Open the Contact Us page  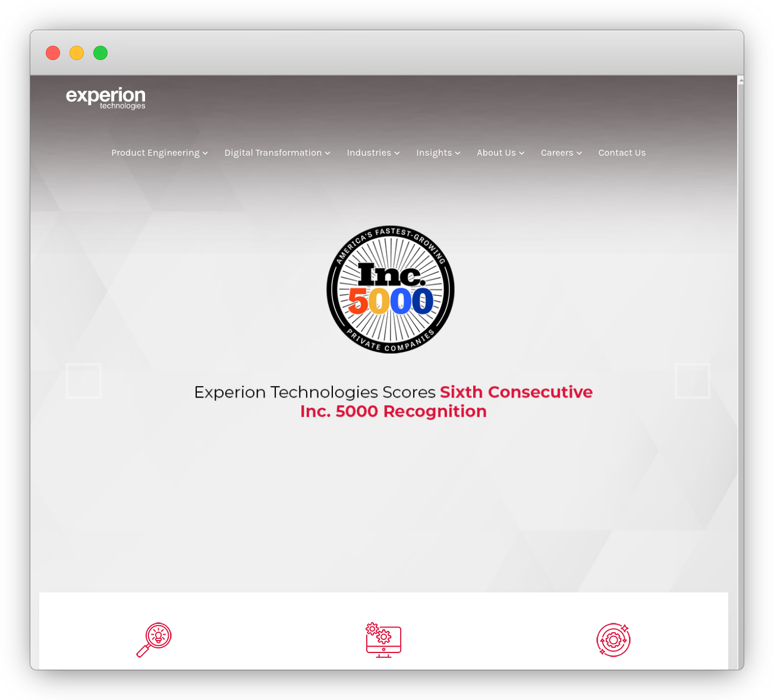coord(622,153)
